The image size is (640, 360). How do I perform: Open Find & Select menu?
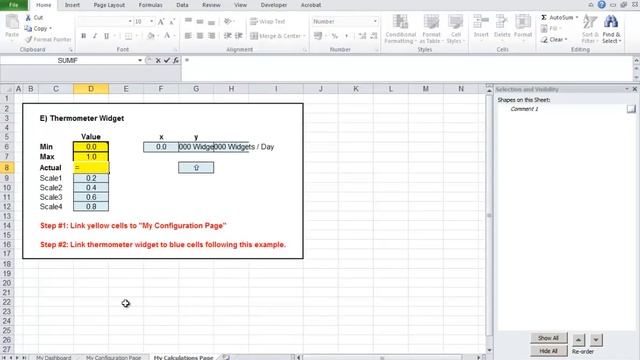coord(611,29)
